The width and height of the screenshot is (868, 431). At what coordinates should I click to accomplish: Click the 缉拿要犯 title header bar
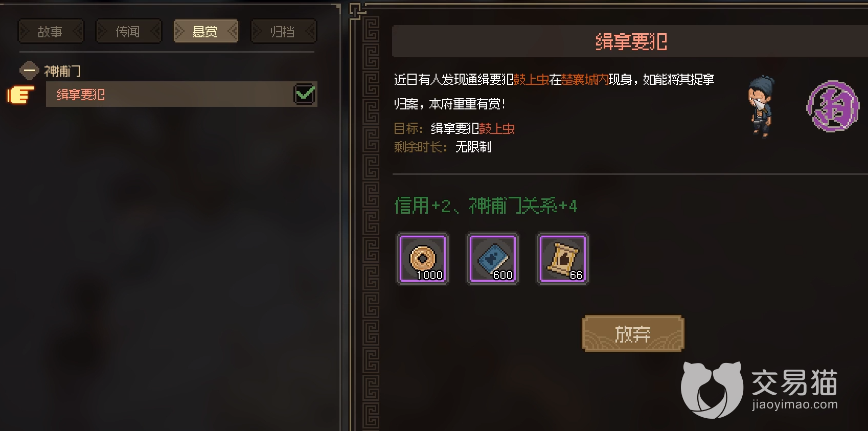[630, 41]
